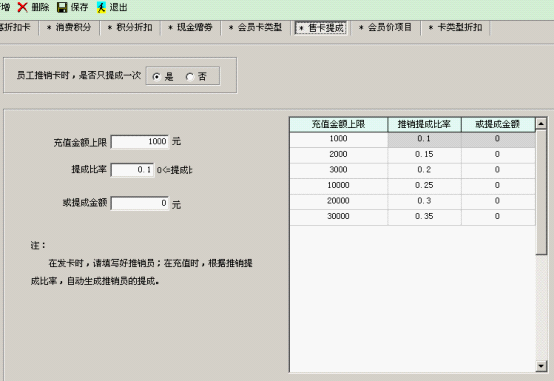
Task: Click commission amount cell in 1000 row
Action: (x=498, y=139)
